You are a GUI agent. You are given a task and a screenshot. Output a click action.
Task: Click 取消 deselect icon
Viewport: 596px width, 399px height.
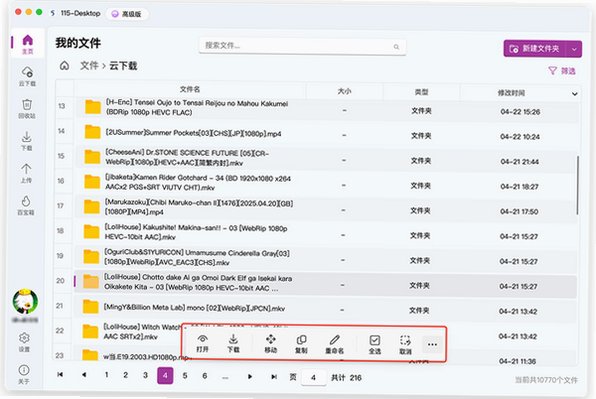click(x=405, y=345)
